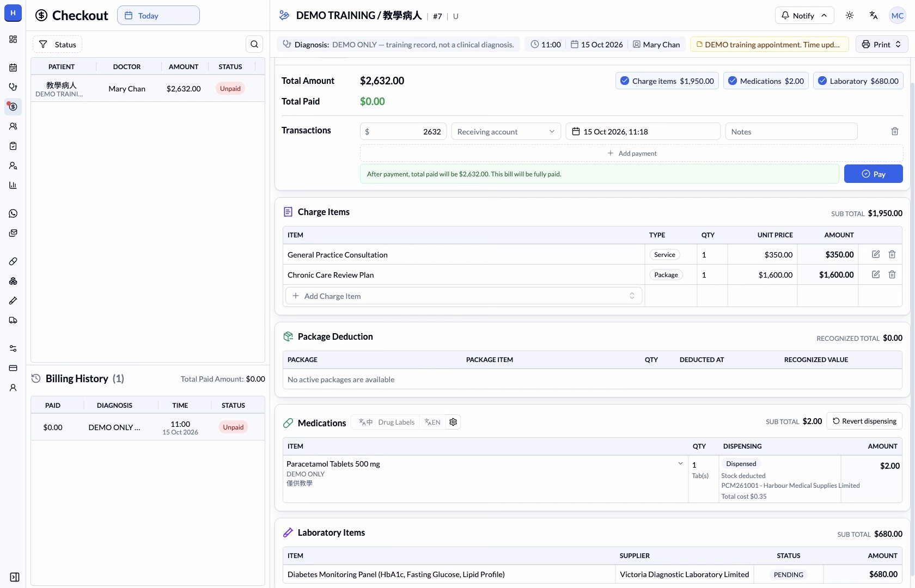Open the pill medication icon in sidebar

point(13,261)
